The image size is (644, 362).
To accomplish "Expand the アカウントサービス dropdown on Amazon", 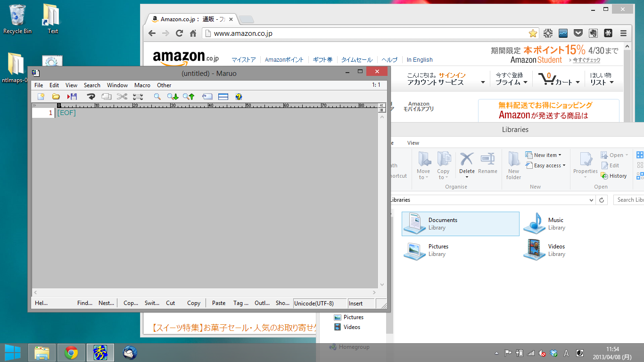I will [483, 82].
